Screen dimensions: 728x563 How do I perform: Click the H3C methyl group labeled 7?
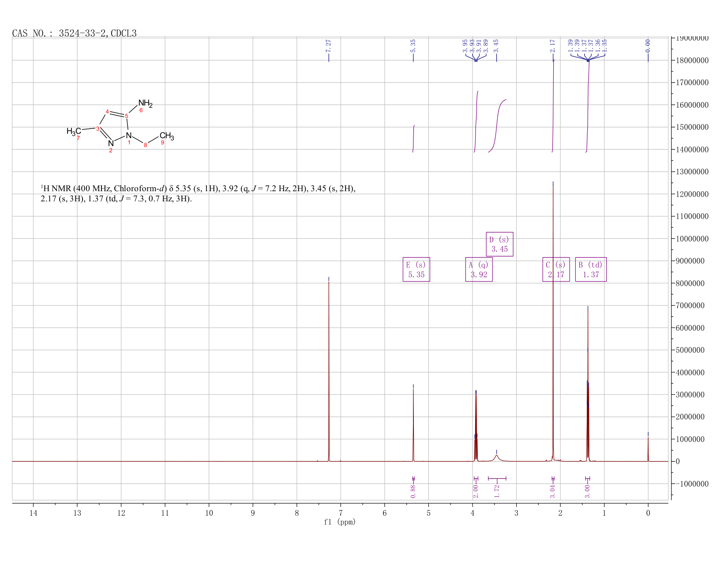point(74,131)
